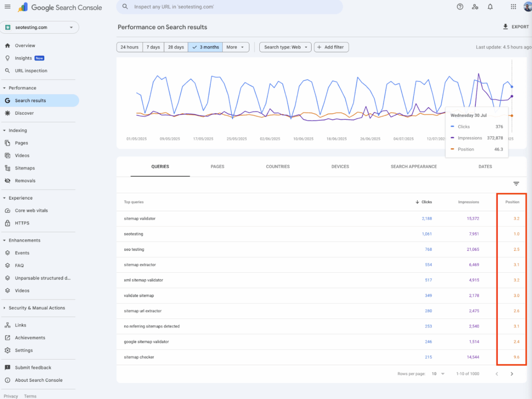
Task: Open the More date range dropdown
Action: click(x=236, y=47)
